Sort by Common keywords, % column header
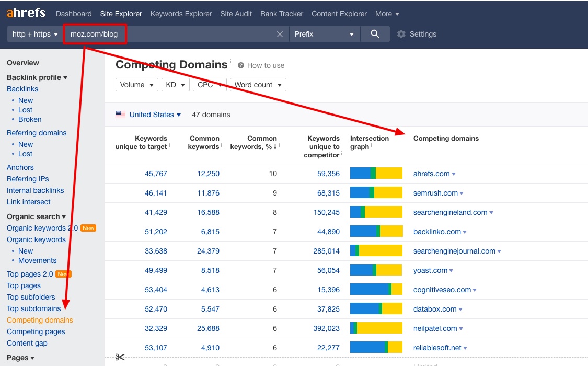The height and width of the screenshot is (366, 588). pyautogui.click(x=254, y=143)
